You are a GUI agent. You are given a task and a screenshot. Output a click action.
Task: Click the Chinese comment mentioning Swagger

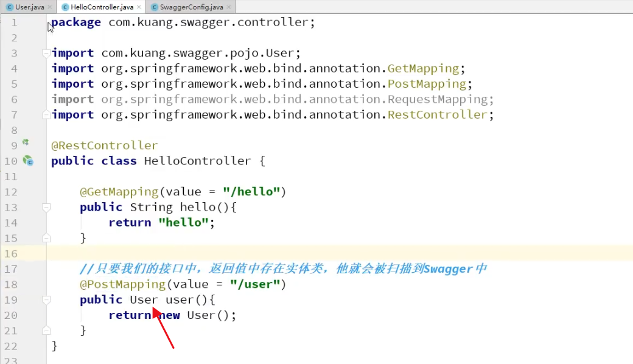click(283, 269)
